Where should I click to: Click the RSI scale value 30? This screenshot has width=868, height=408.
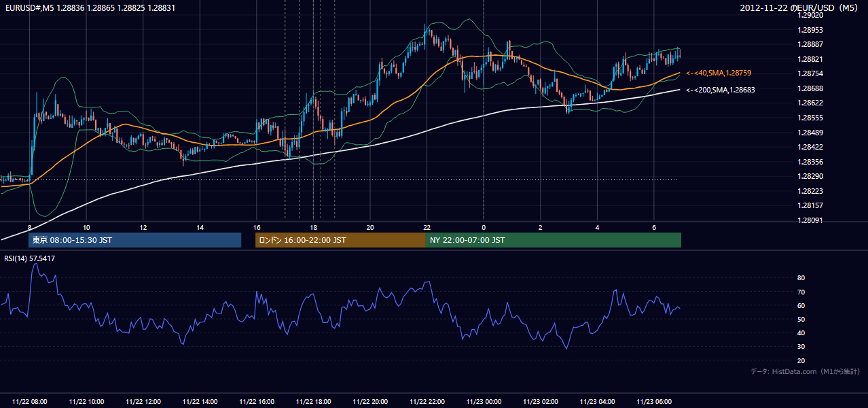pos(801,347)
